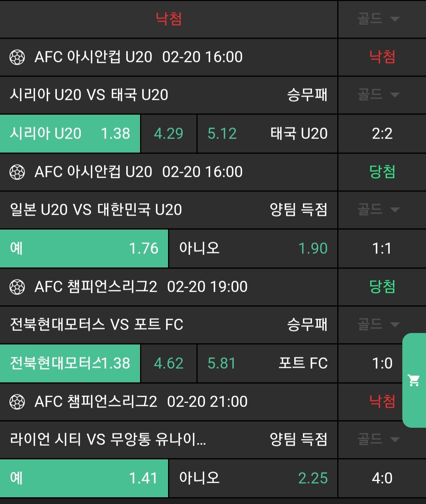Image resolution: width=426 pixels, height=504 pixels.
Task: Select 시리아 U20 win odds 1.38
Action: pos(70,133)
